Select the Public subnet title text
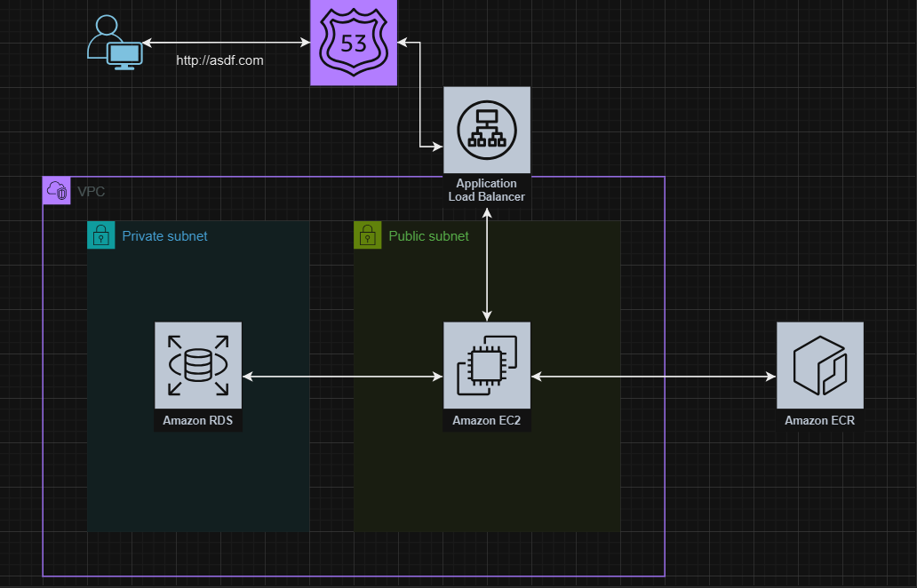Screen dimensions: 917x588 click(x=428, y=236)
